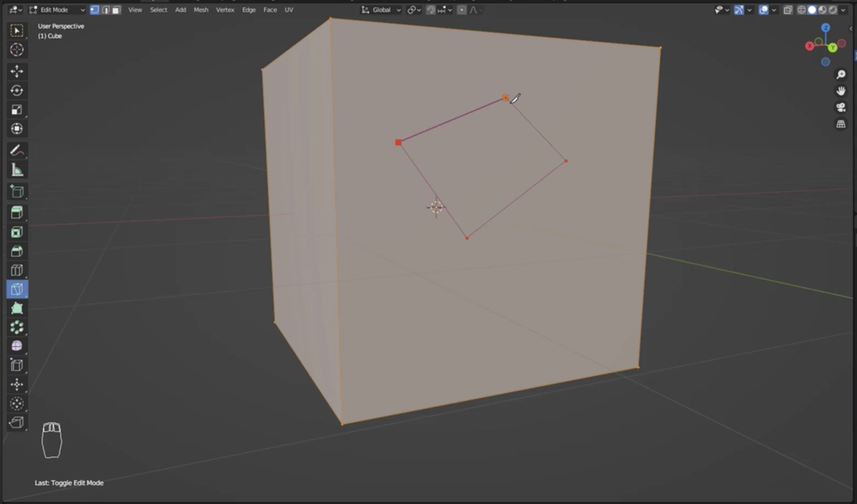Enable wireframe viewport shading
857x504 pixels.
coord(801,10)
